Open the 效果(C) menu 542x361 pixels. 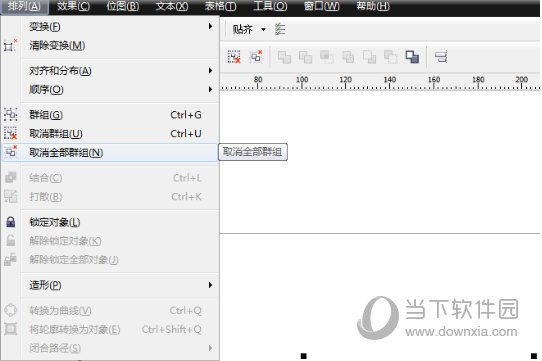point(73,6)
